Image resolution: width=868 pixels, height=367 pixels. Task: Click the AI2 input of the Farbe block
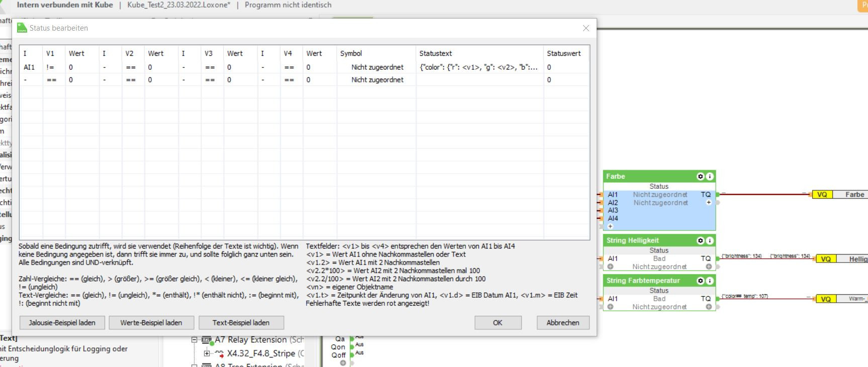tap(613, 203)
